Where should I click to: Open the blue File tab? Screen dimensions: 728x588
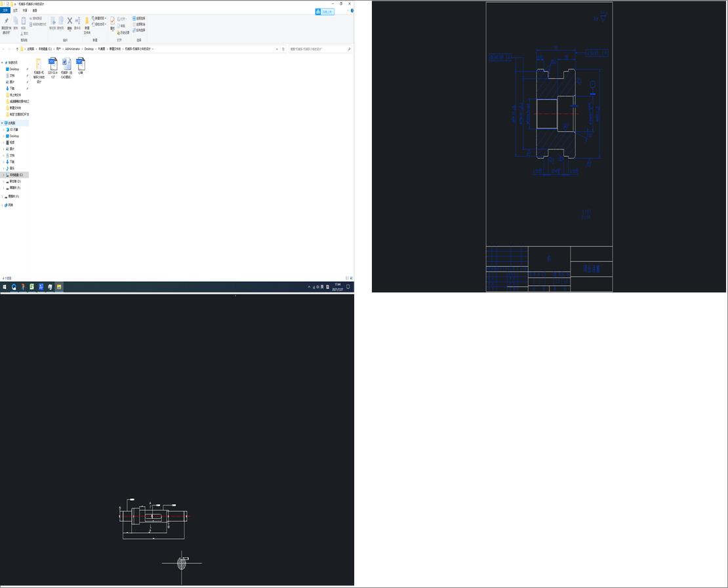pyautogui.click(x=5, y=10)
